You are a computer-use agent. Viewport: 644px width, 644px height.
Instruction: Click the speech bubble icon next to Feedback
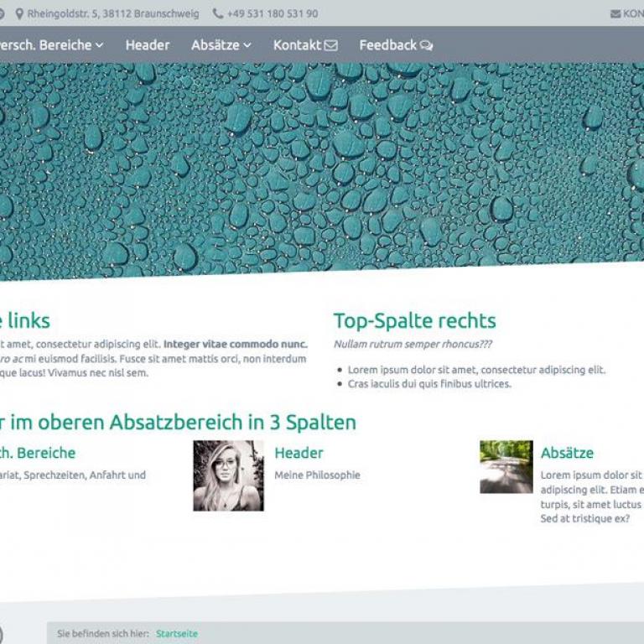427,45
